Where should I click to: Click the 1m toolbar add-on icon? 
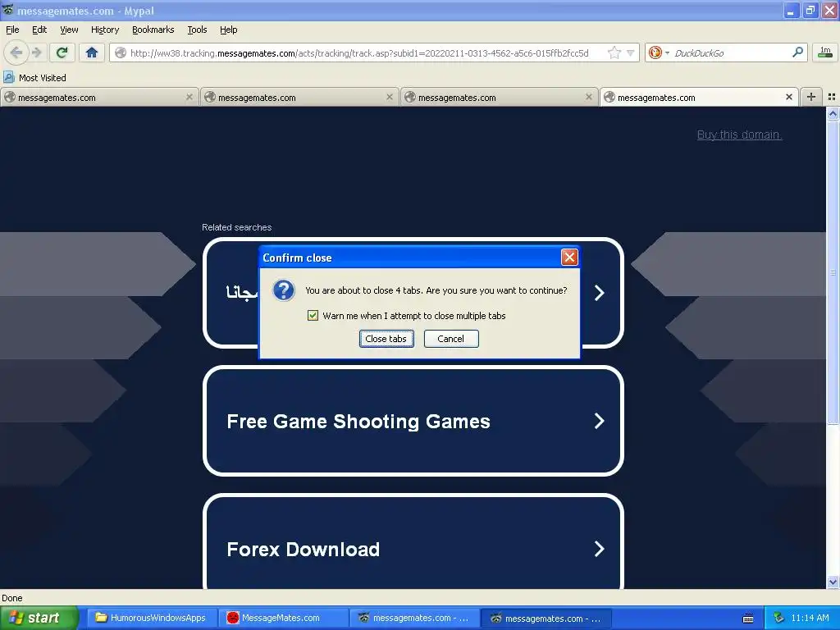click(825, 52)
